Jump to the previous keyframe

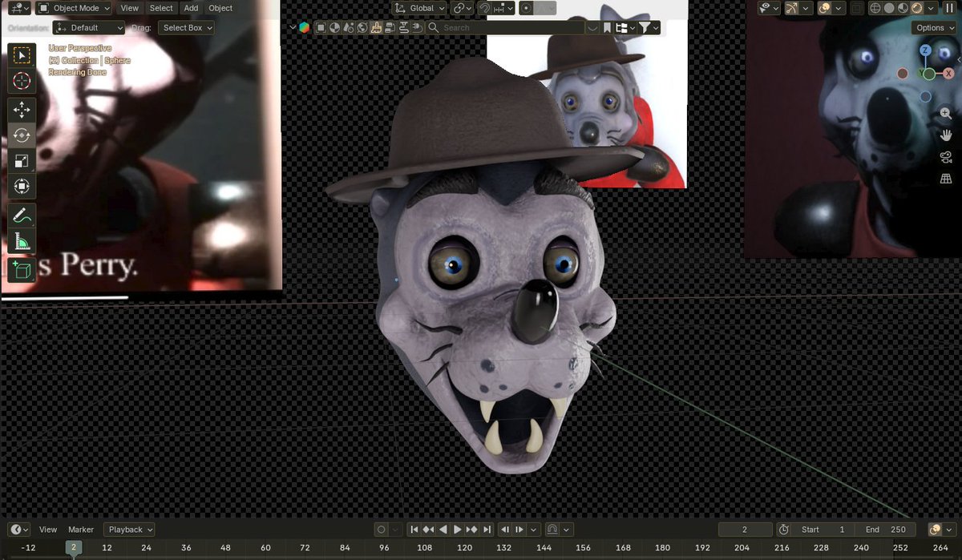[429, 530]
